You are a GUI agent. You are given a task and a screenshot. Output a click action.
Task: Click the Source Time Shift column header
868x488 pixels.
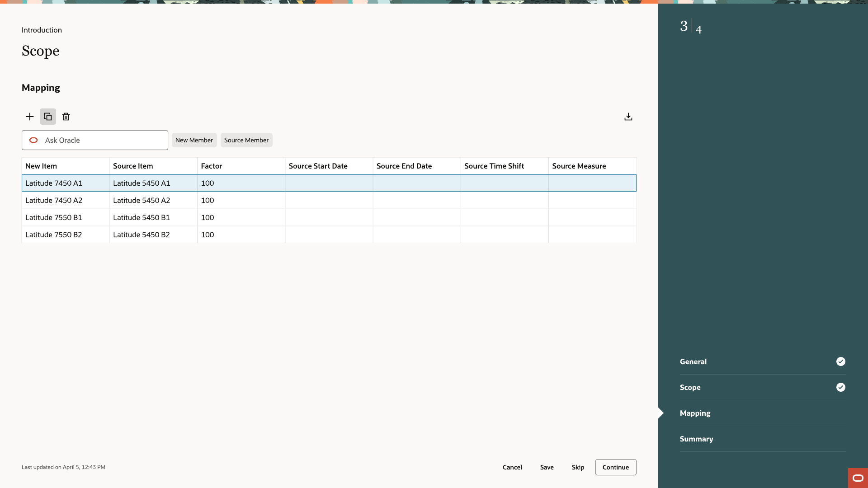505,166
